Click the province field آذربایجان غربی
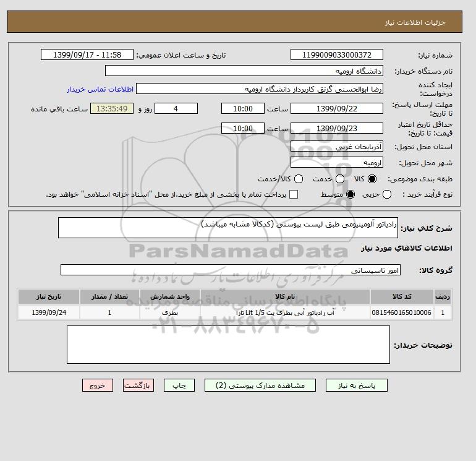This screenshot has height=461, width=476. [337, 147]
